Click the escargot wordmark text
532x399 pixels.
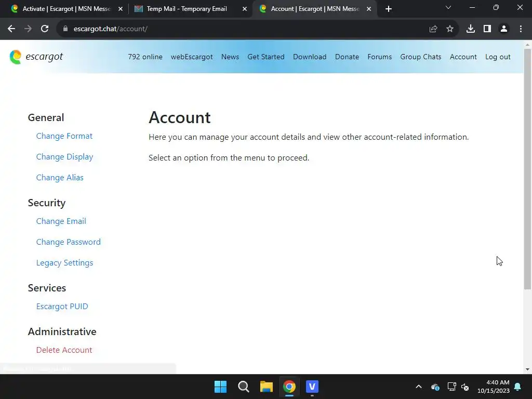[44, 57]
